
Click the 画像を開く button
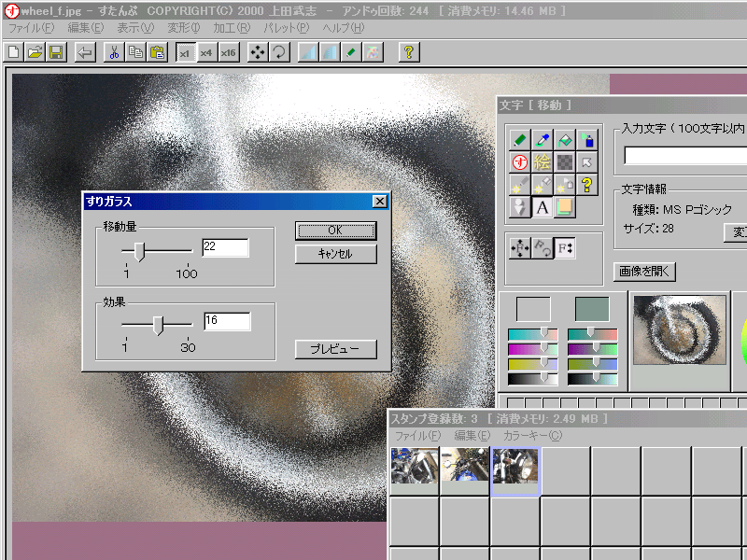click(644, 272)
